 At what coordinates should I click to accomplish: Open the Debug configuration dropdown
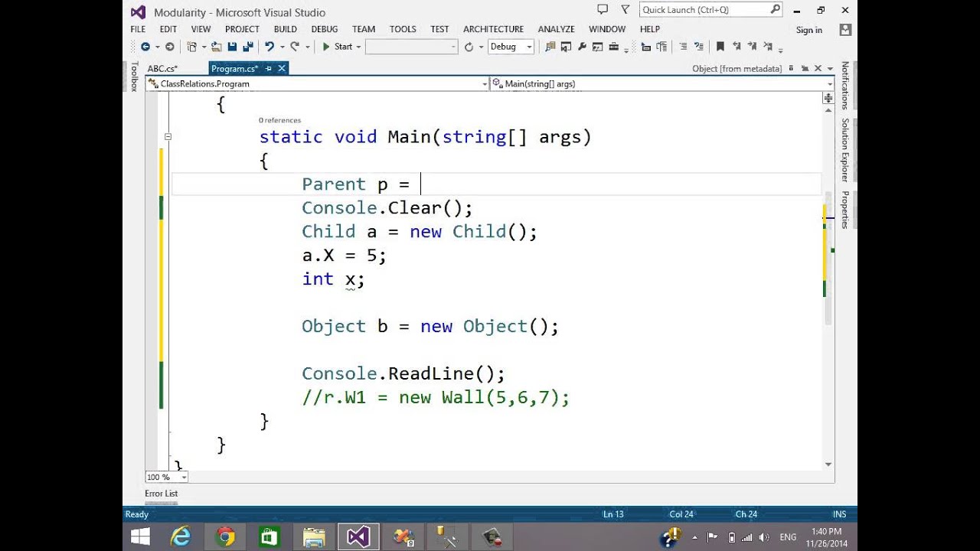(511, 47)
